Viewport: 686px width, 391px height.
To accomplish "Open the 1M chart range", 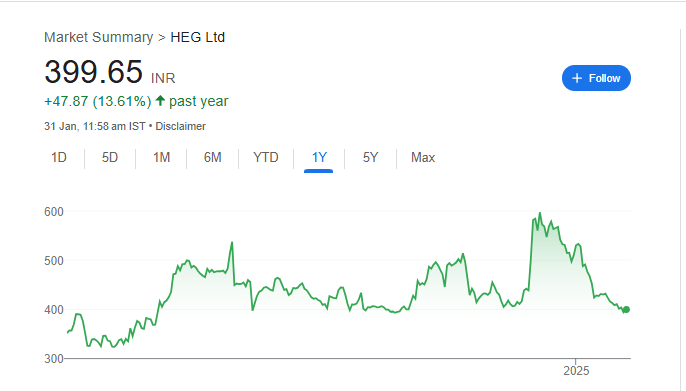I will click(161, 157).
